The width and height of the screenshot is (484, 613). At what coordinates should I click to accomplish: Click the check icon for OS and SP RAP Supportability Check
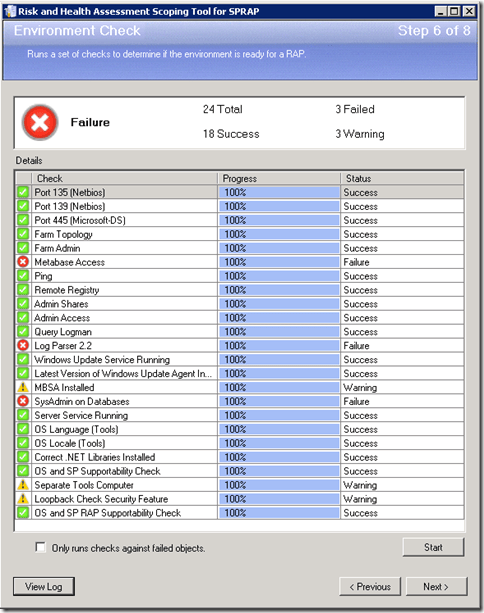(x=23, y=513)
